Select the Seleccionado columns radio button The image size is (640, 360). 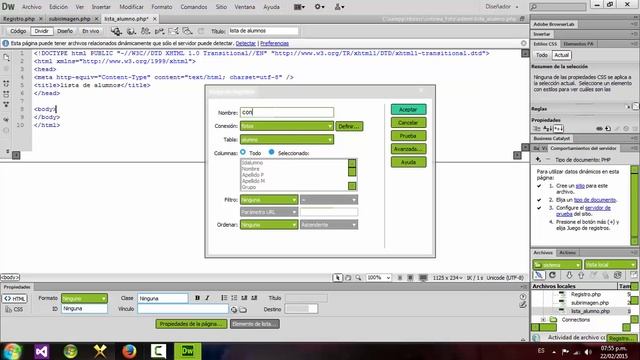click(x=271, y=152)
